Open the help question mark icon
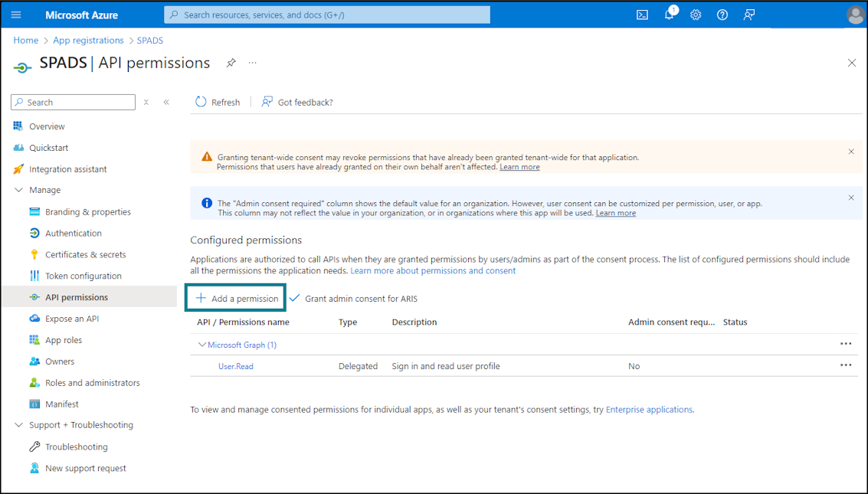Screen dimensions: 868x494 point(722,15)
